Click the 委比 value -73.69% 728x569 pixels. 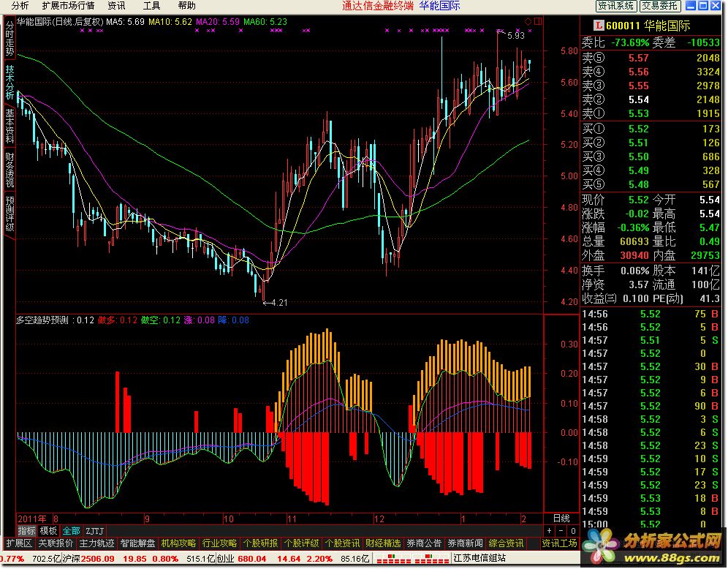pyautogui.click(x=630, y=42)
